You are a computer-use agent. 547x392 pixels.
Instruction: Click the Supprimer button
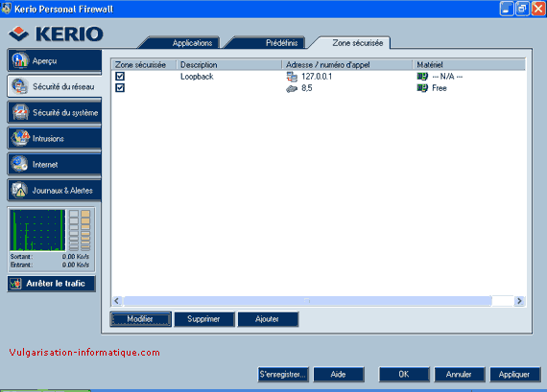click(x=204, y=319)
